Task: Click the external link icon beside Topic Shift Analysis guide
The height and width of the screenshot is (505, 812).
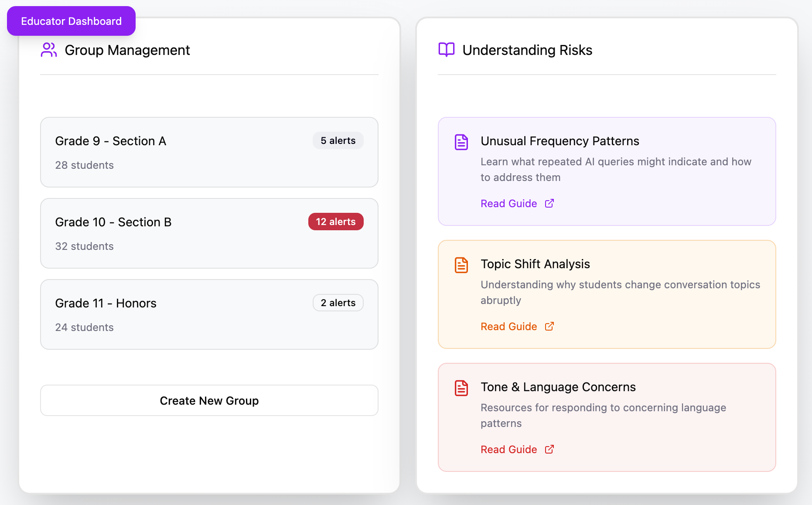Action: [x=549, y=326]
